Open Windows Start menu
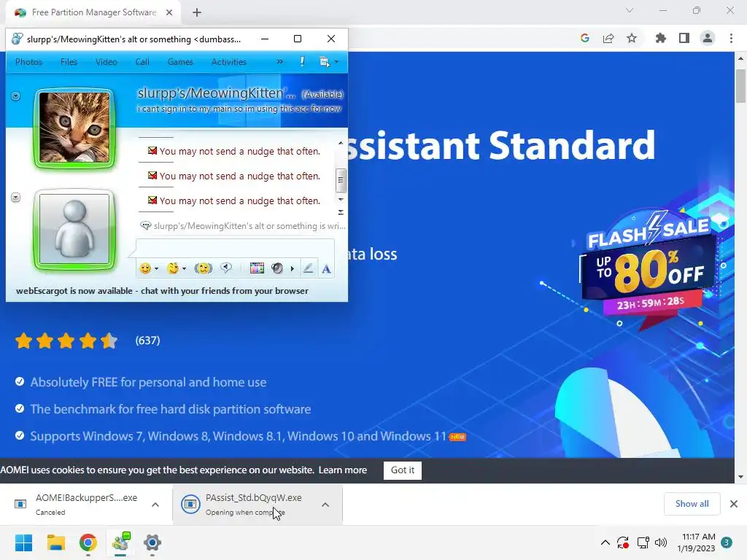Image resolution: width=747 pixels, height=560 pixels. 24,542
